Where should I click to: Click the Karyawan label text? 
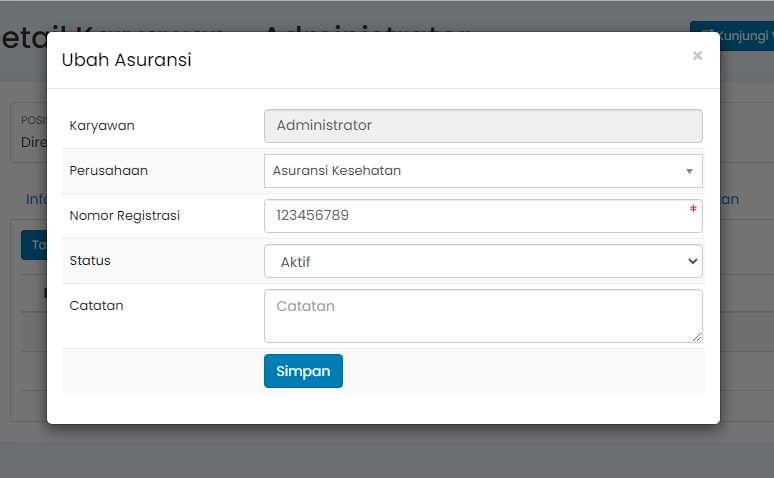(x=102, y=126)
